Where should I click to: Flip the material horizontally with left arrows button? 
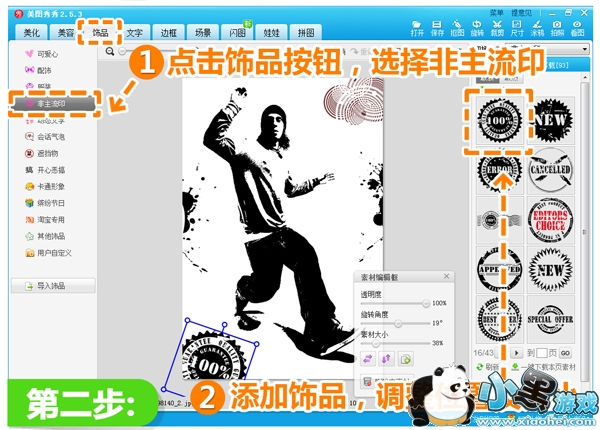[368, 358]
